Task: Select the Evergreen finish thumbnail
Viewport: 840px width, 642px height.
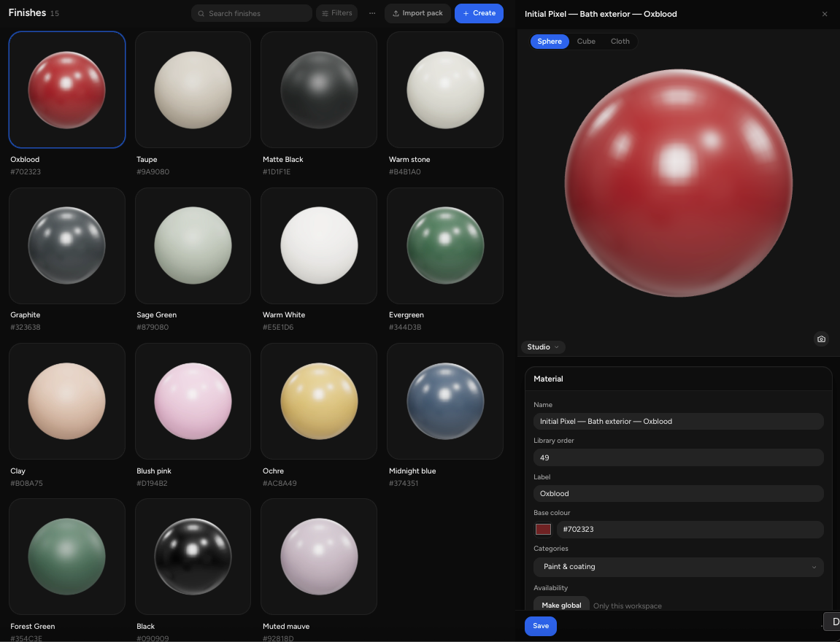Action: tap(445, 245)
